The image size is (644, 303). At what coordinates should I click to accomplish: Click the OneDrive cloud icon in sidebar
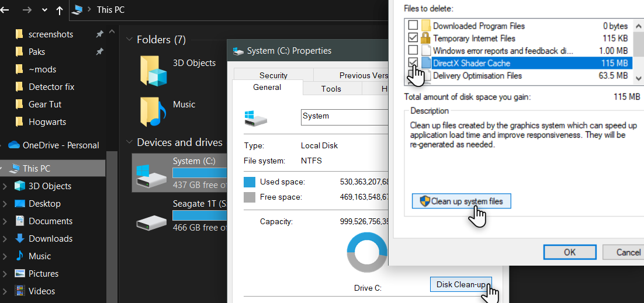click(13, 145)
